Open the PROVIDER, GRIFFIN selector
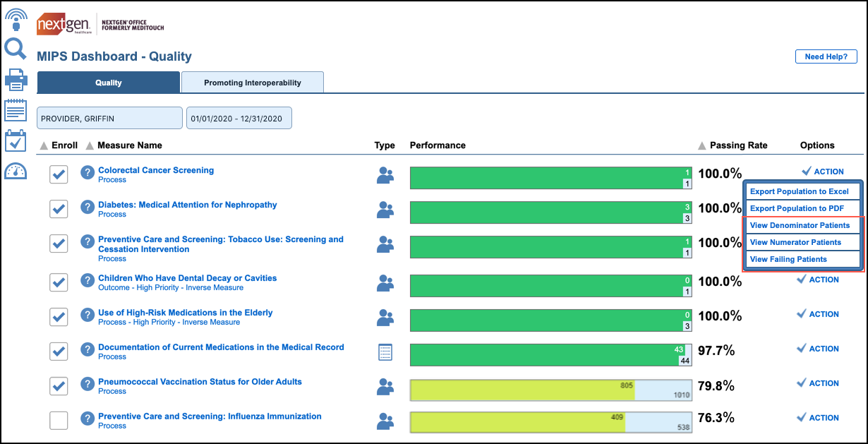Screen dimensions: 868x444 pos(109,118)
